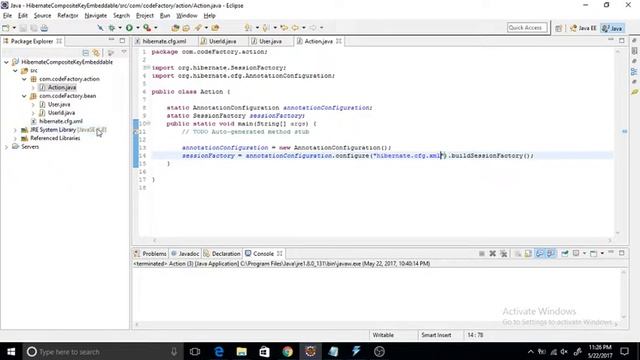The height and width of the screenshot is (360, 640).
Task: Click the Type here to search box
Action: (x=101, y=351)
